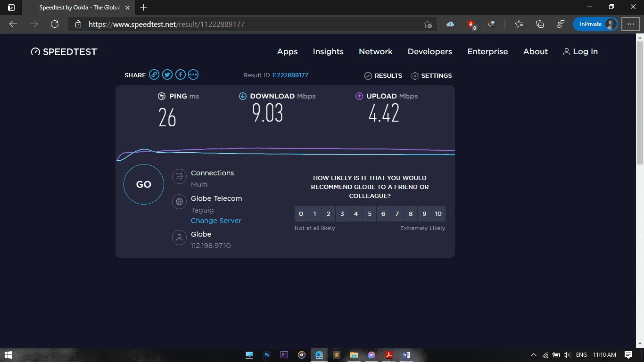Image resolution: width=644 pixels, height=362 pixels.
Task: Open File Explorer from the taskbar
Action: coord(354,355)
